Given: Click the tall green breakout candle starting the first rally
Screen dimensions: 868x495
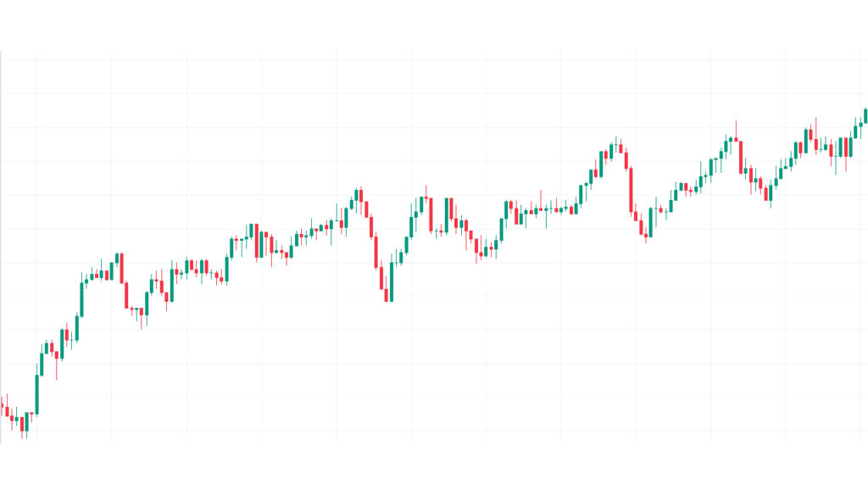Looking at the screenshot, I should pos(37,394).
